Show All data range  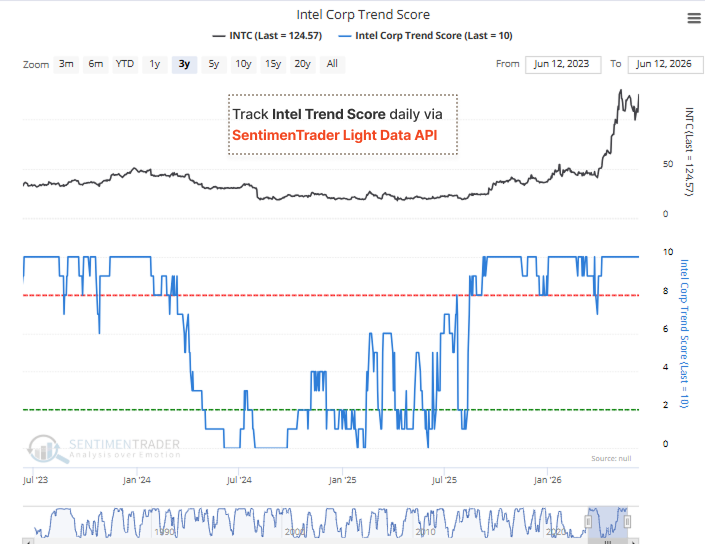pos(332,64)
